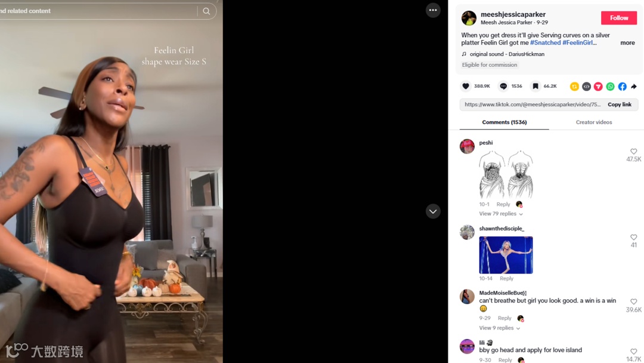Click the search magnifier icon
Viewport: 644px width, 363px height.
(206, 11)
